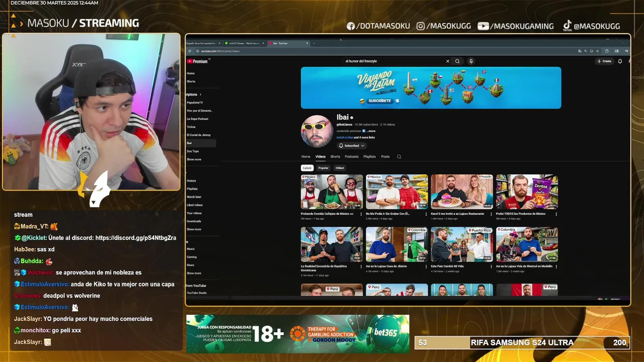Image resolution: width=644 pixels, height=362 pixels.
Task: Open options for 'Karol G me Invitó' video
Action: (x=491, y=214)
